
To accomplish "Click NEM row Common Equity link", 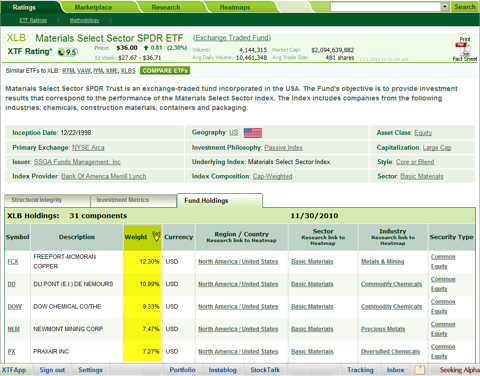I will click(x=443, y=329).
